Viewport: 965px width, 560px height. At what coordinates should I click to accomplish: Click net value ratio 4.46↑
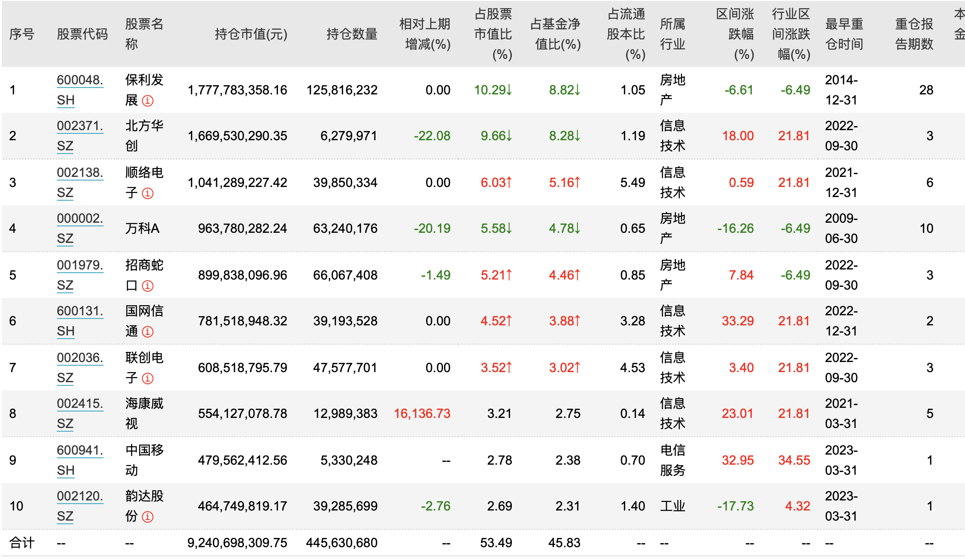[x=565, y=275]
